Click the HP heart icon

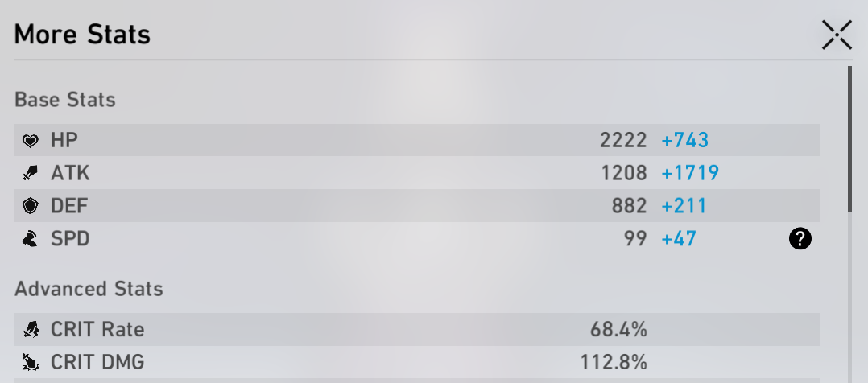31,141
